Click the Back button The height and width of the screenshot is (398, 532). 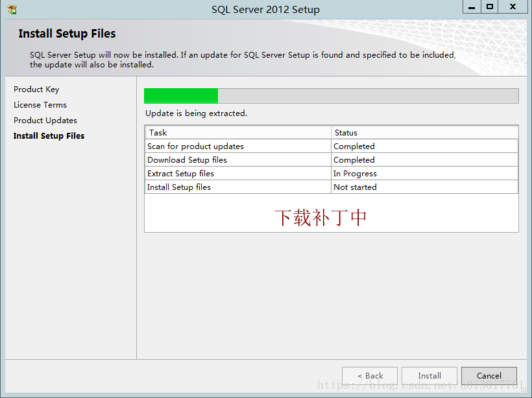click(370, 375)
